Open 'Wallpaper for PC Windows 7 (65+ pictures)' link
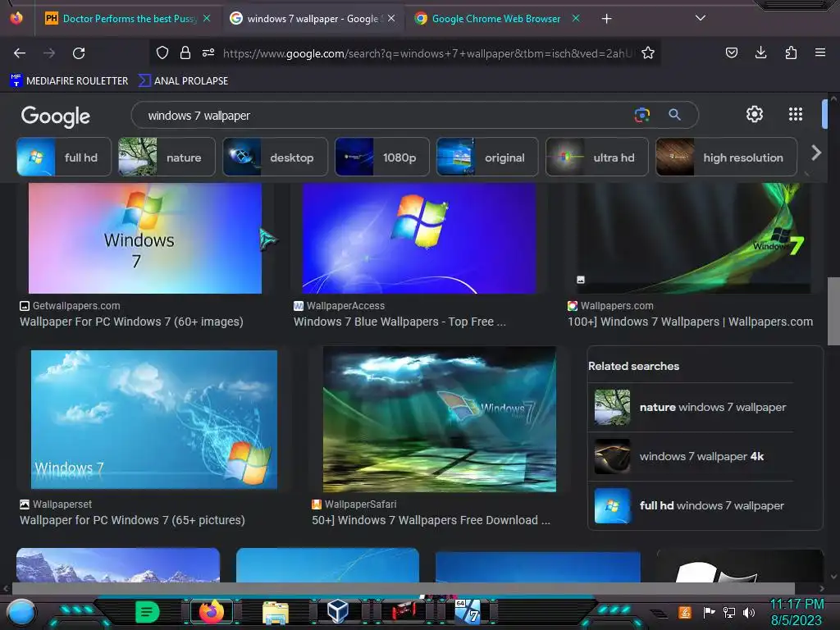The height and width of the screenshot is (630, 840). tap(132, 520)
